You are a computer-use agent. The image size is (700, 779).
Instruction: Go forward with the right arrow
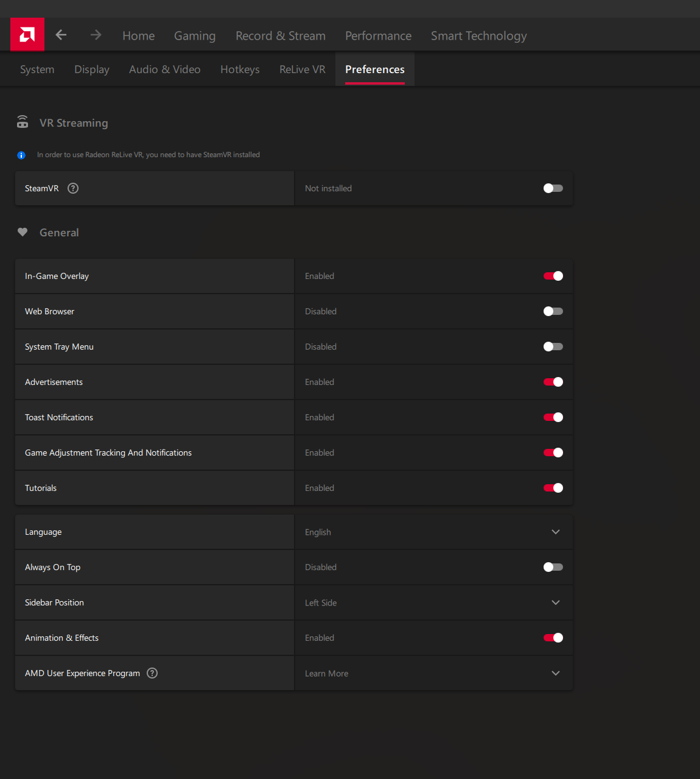pyautogui.click(x=96, y=35)
